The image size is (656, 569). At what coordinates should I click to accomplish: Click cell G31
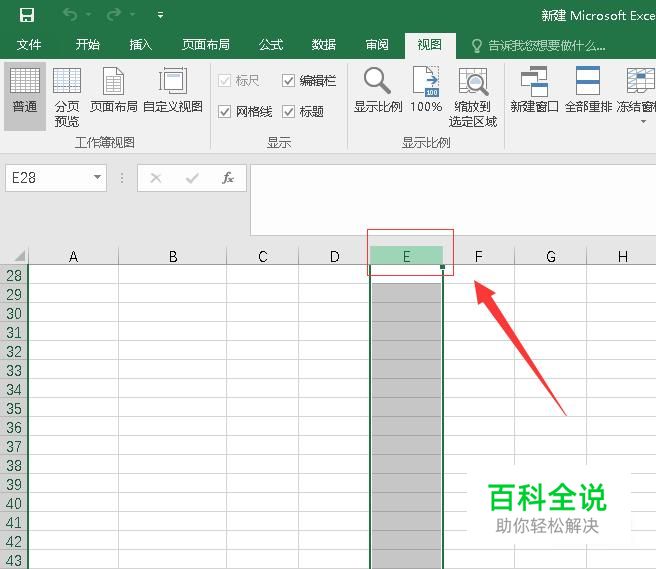pyautogui.click(x=551, y=332)
